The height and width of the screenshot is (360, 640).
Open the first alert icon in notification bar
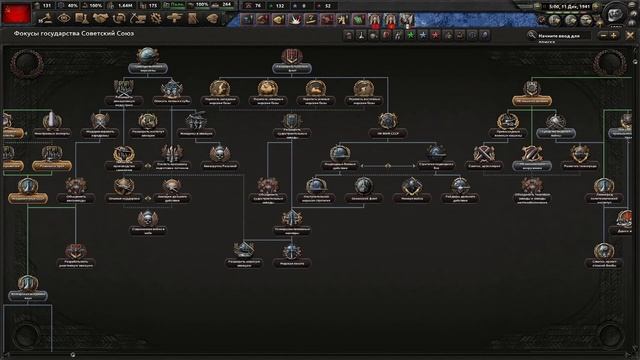coord(247,19)
